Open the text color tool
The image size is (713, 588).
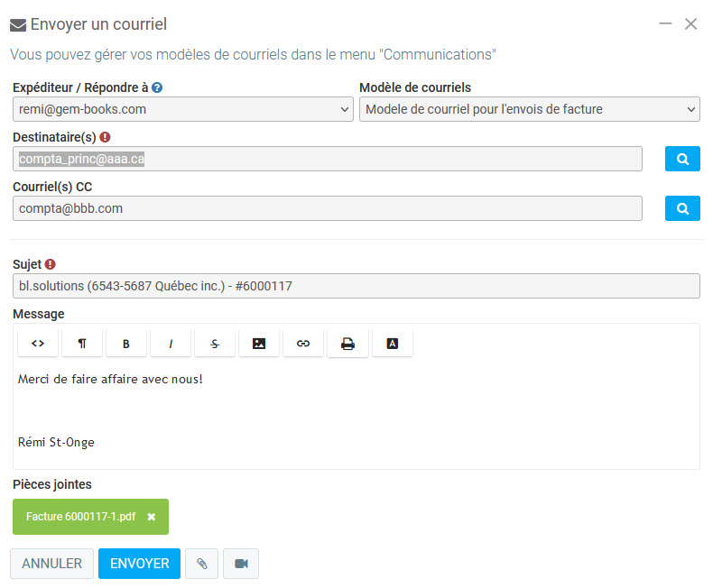pos(392,344)
